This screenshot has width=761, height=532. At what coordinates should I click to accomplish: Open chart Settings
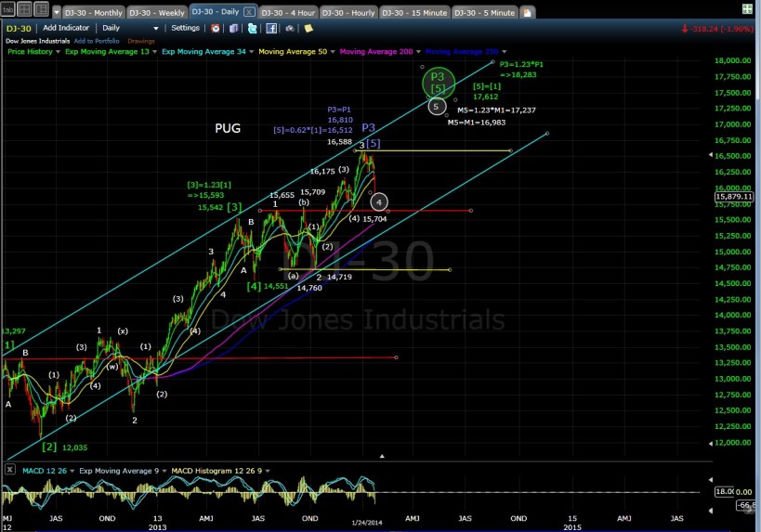pos(186,28)
